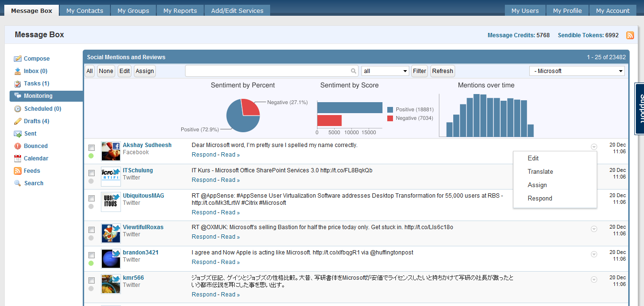Tick the checkbox for Akshay Sudheesh's message
Image resolution: width=644 pixels, height=306 pixels.
pos(91,148)
